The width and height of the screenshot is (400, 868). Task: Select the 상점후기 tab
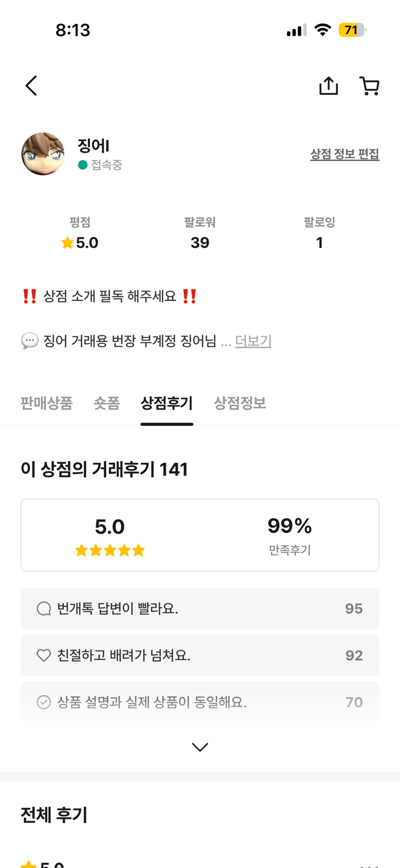point(167,403)
